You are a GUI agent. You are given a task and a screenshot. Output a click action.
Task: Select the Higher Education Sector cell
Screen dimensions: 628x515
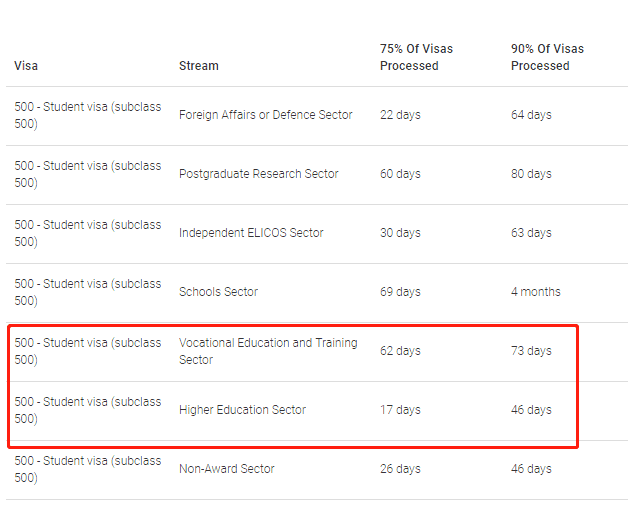[242, 410]
